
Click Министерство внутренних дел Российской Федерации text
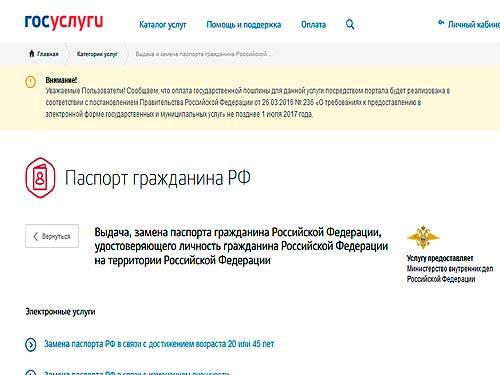450,274
